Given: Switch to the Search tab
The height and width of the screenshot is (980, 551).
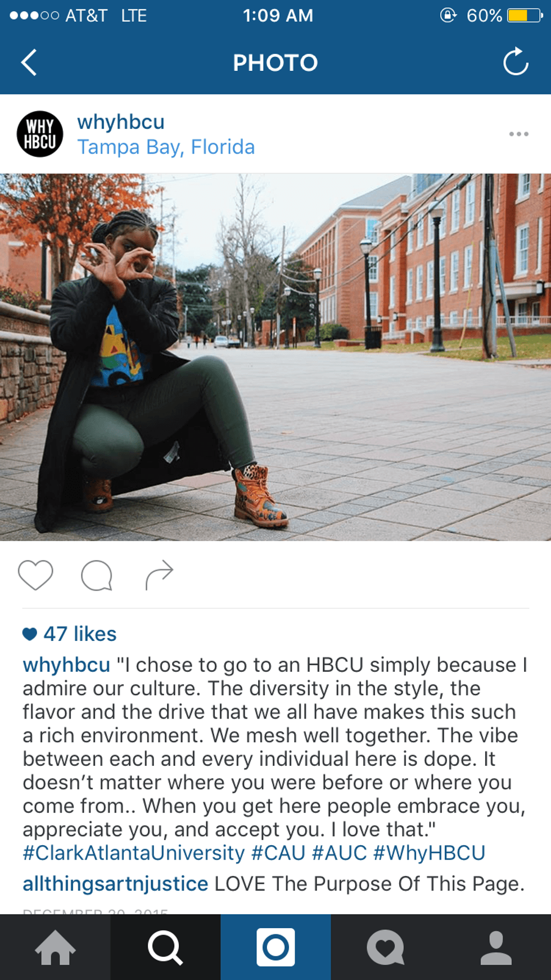Looking at the screenshot, I should coord(165,947).
